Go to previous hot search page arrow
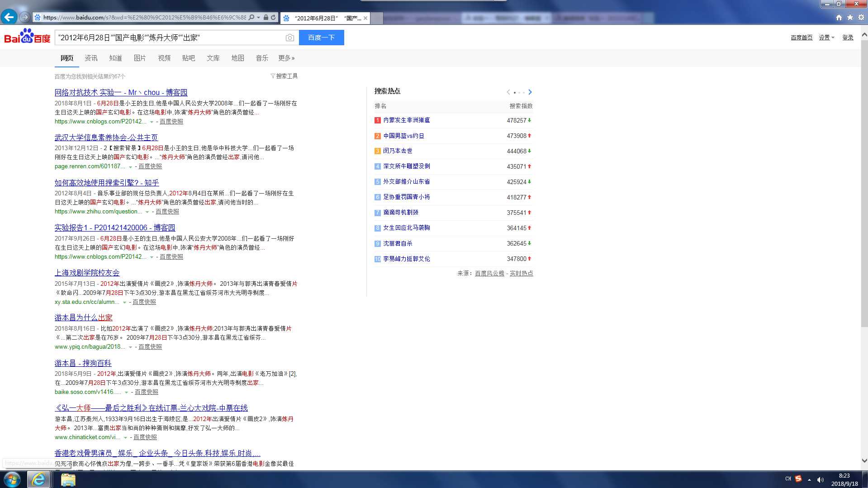The height and width of the screenshot is (488, 868). point(508,92)
